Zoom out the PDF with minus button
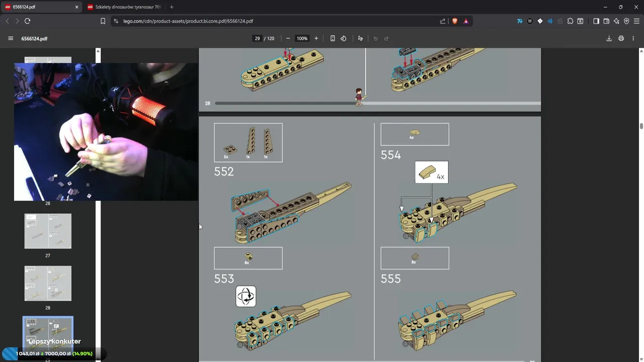 point(288,39)
